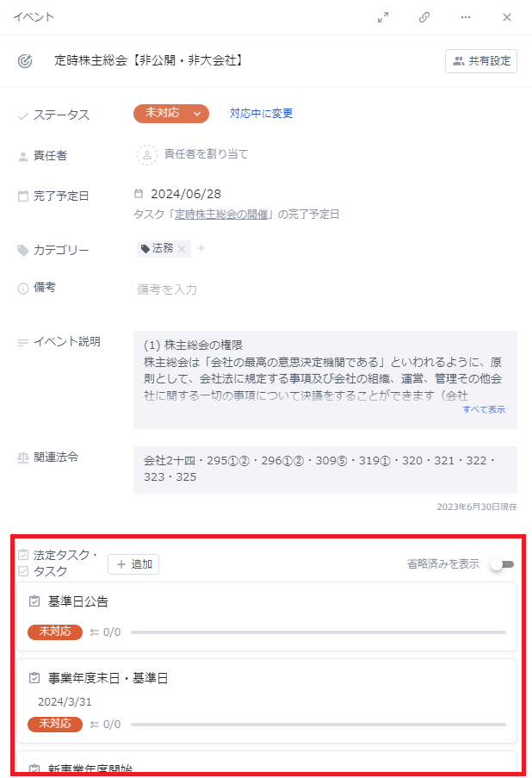Open the three-dots more options menu

(465, 17)
